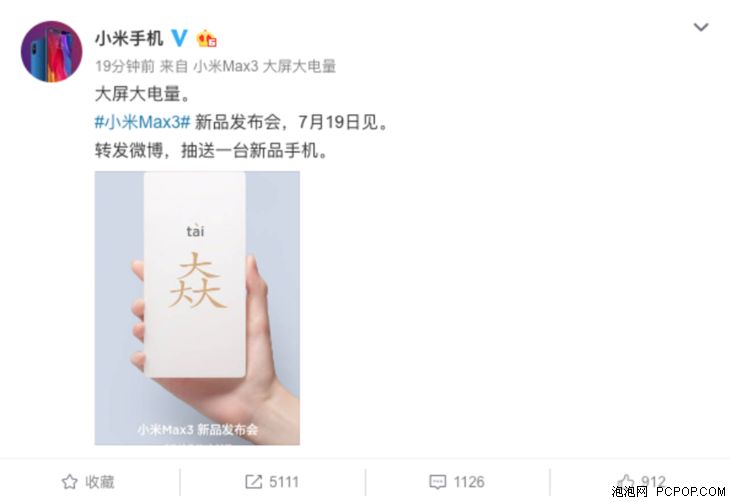Click the 小米手机 account name

pos(129,38)
